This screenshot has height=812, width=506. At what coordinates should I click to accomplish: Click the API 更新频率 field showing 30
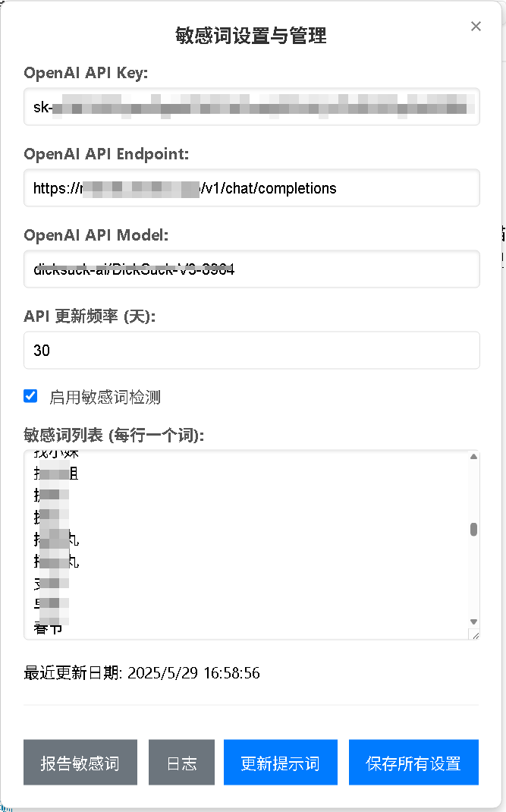click(251, 351)
